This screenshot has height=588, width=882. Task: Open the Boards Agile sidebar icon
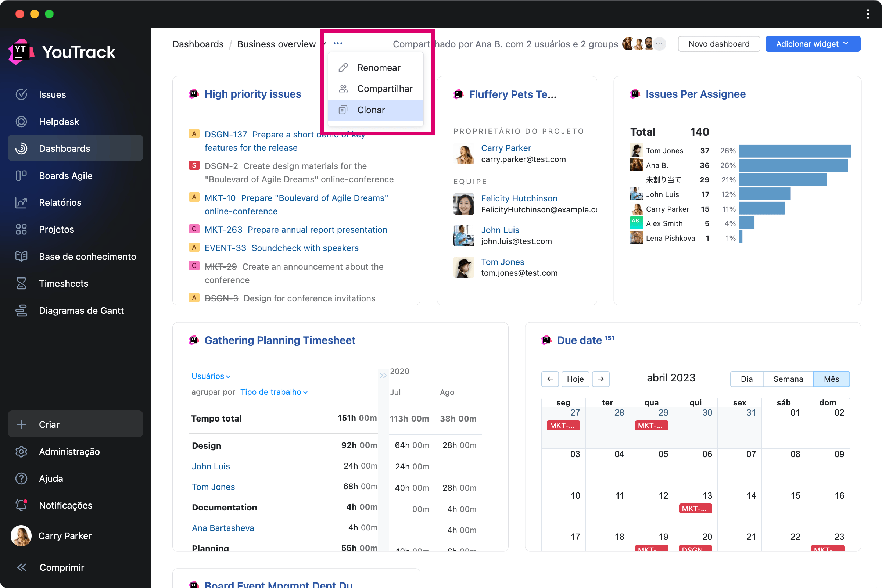[21, 176]
